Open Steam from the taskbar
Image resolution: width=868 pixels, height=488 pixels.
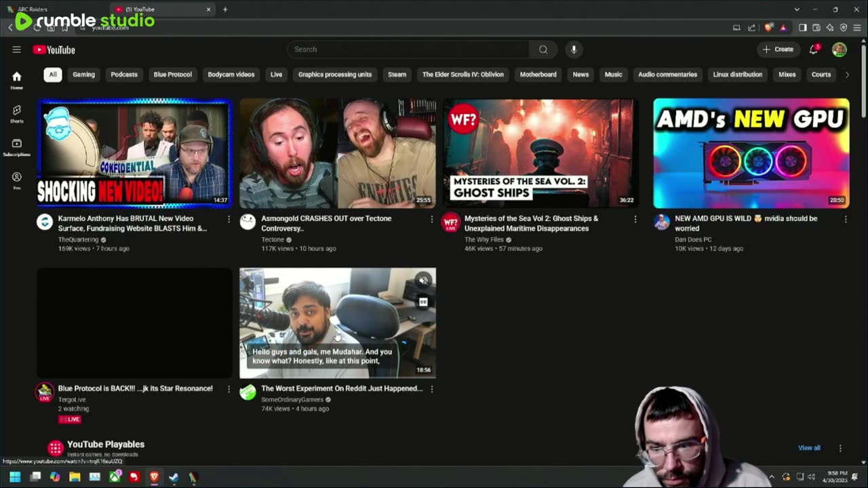point(174,477)
